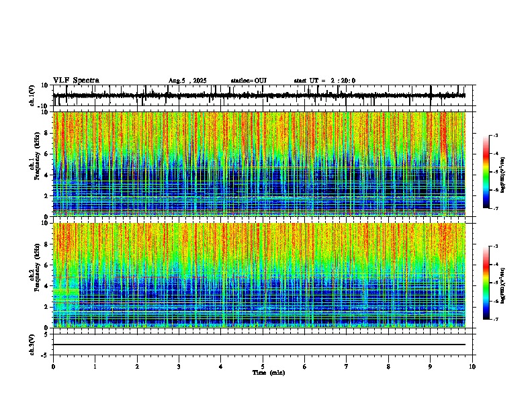Screen dimensions: 532x411
Task: Select the "Aug.5 , 2025" date text
Action: [x=187, y=81]
